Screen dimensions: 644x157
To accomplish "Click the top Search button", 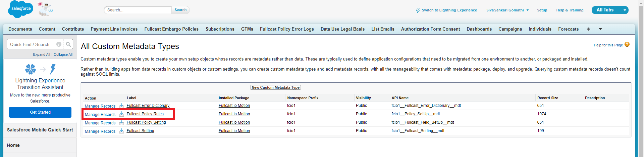I will [x=180, y=10].
